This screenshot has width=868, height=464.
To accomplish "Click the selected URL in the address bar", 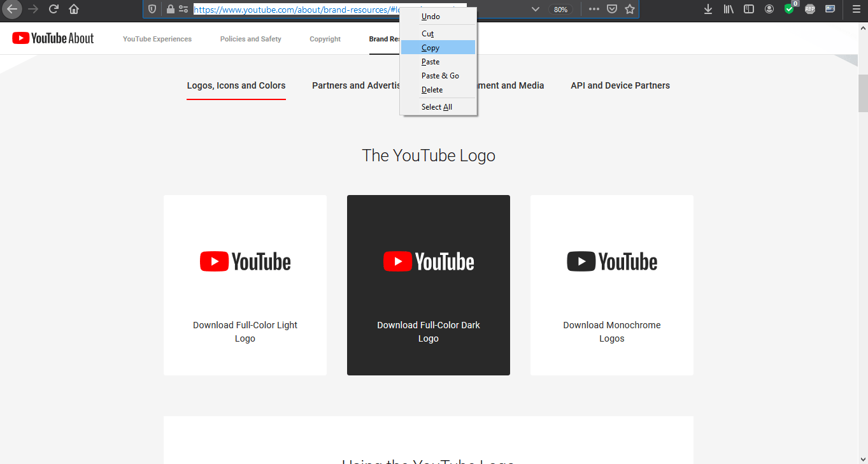I will (296, 10).
